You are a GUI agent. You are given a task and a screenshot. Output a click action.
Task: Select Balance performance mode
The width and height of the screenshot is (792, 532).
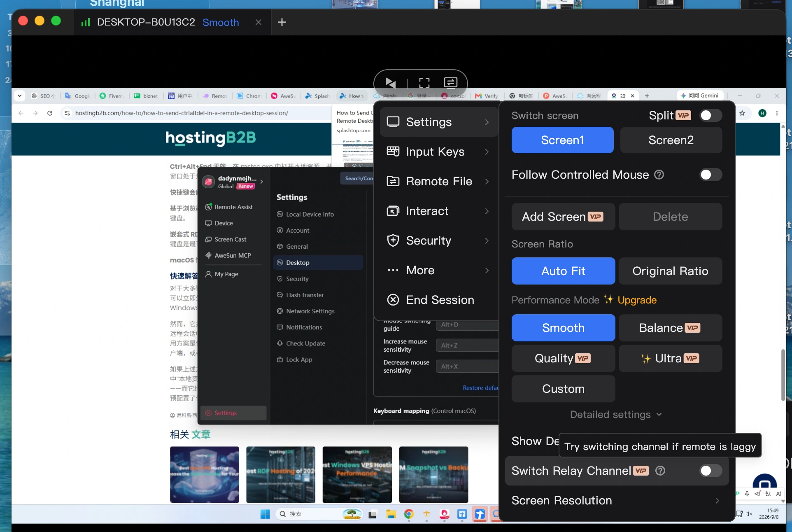pyautogui.click(x=670, y=328)
